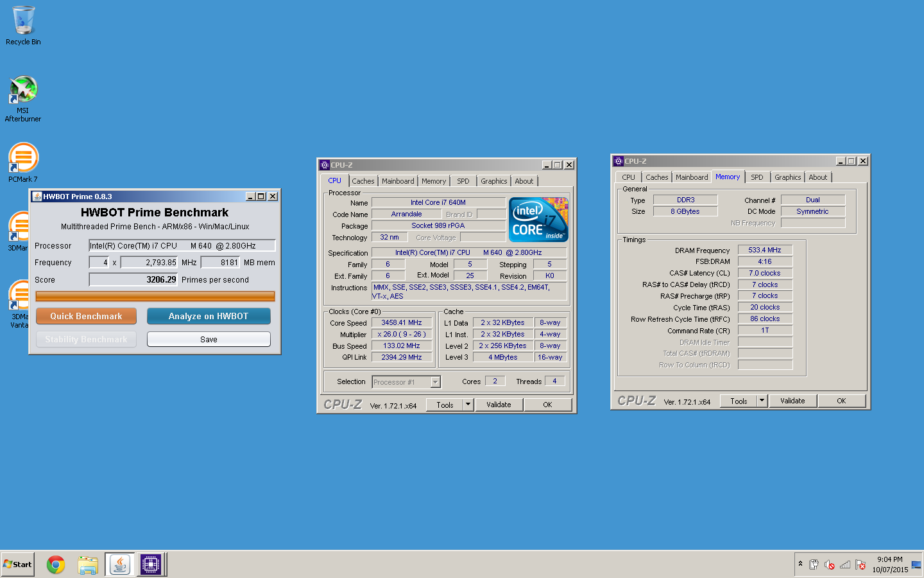Open the Recycle Bin desktop icon

(x=23, y=26)
